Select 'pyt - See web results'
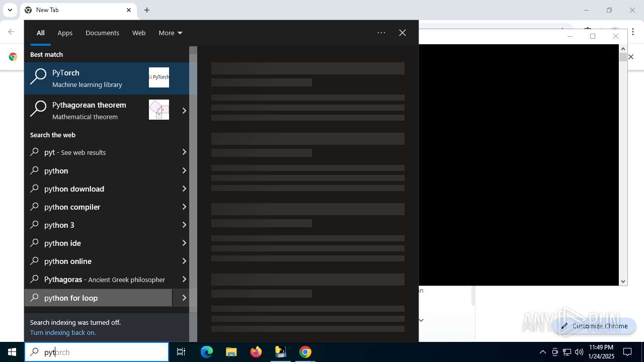Image resolution: width=644 pixels, height=362 pixels. point(98,152)
